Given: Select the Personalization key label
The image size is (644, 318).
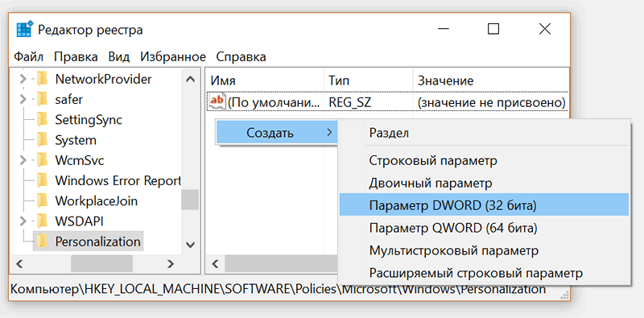Looking at the screenshot, I should (x=97, y=242).
